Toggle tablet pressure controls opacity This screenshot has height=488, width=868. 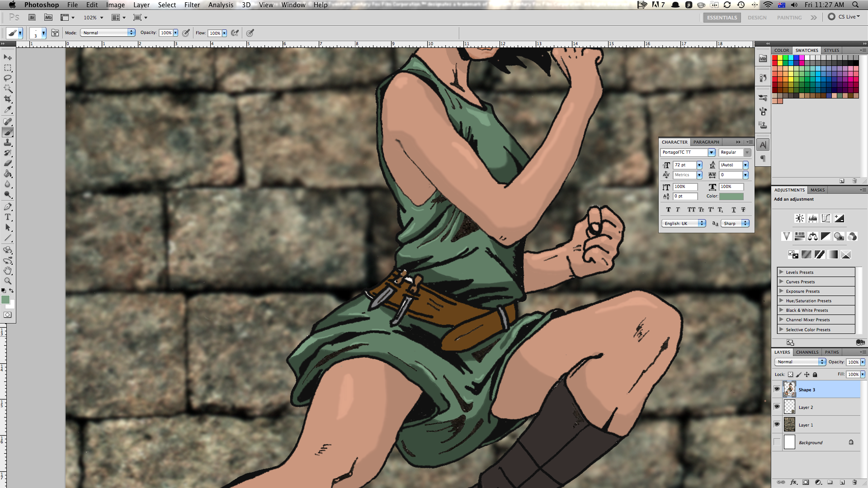[186, 33]
